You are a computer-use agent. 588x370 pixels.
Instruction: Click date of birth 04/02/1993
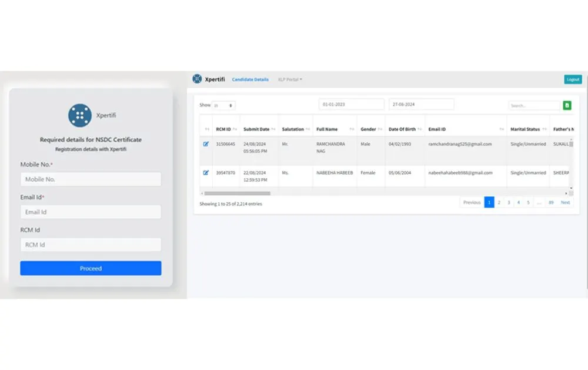pos(400,144)
